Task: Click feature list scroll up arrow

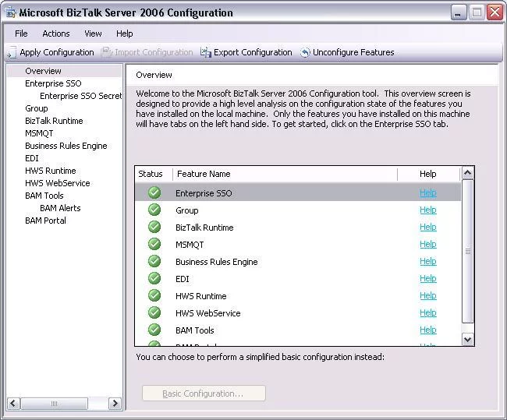Action: coord(467,173)
